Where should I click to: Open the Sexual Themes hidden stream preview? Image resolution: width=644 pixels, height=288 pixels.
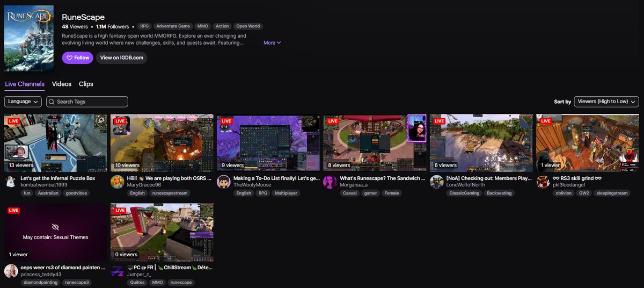(56, 232)
